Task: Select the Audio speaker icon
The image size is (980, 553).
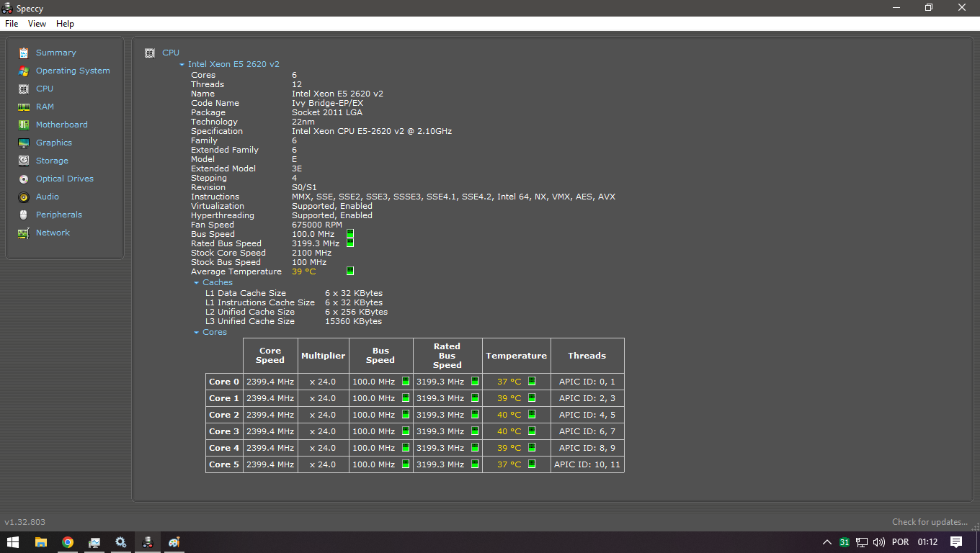Action: coord(24,197)
